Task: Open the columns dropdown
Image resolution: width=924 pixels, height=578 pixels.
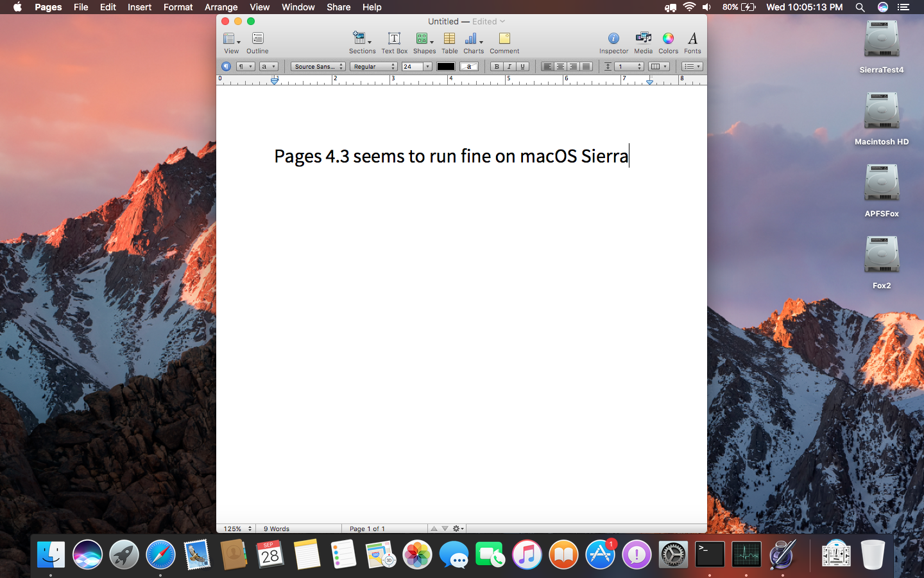Action: 658,66
